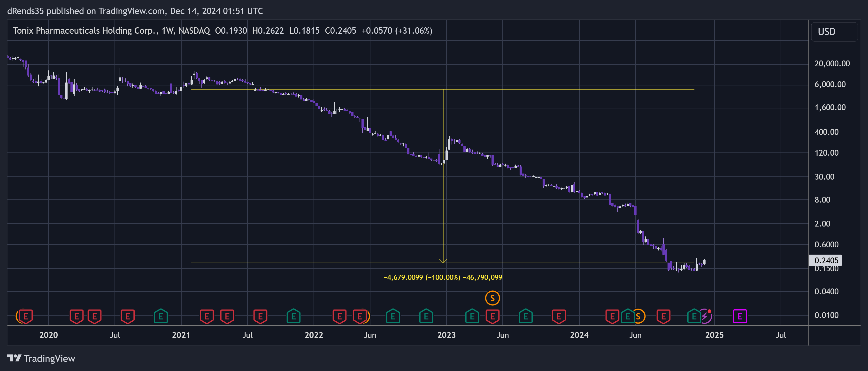Open the orange S split marker near Jun 2024
The width and height of the screenshot is (868, 371).
click(638, 316)
